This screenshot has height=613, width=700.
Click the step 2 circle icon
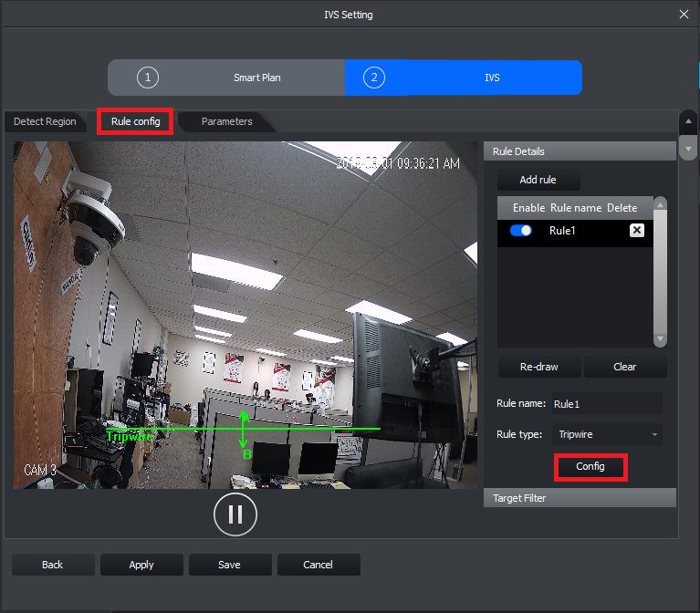(374, 78)
